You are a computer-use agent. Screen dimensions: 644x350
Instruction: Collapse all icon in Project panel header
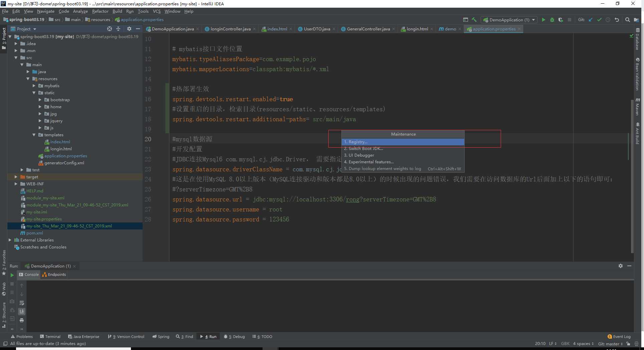click(x=118, y=29)
